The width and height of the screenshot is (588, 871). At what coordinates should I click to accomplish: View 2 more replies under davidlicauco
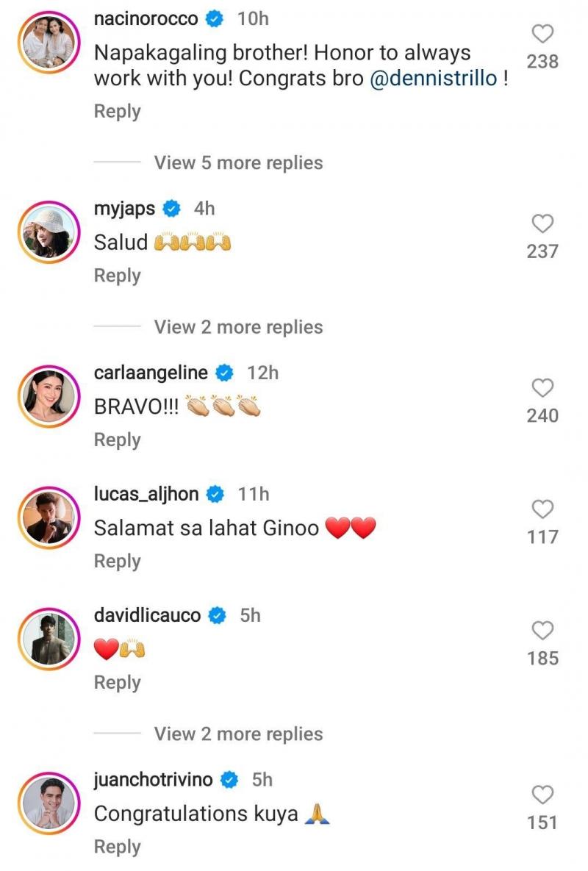pyautogui.click(x=238, y=734)
